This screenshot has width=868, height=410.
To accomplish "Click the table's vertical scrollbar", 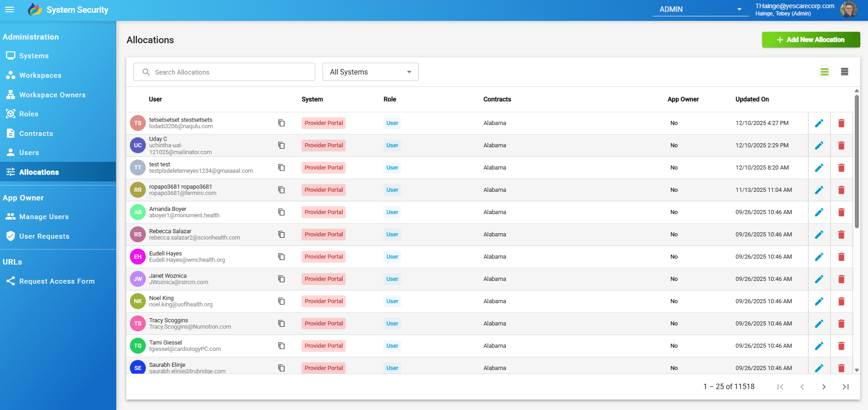I will pyautogui.click(x=857, y=161).
